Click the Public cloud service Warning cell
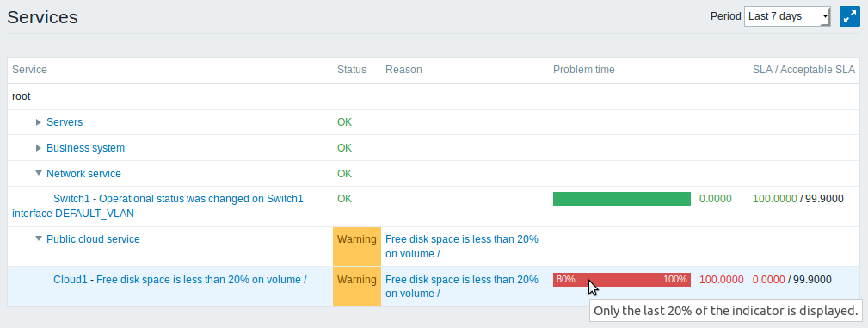868x328 pixels. point(357,246)
